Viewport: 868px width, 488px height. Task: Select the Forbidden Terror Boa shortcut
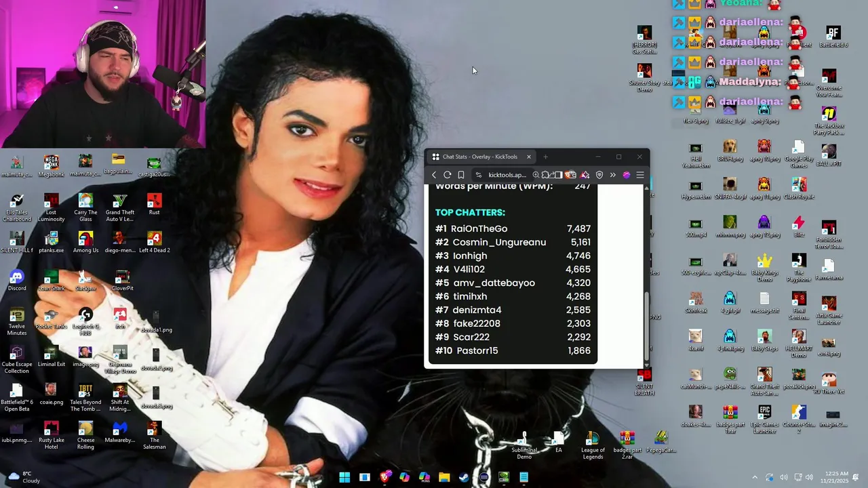(x=829, y=235)
